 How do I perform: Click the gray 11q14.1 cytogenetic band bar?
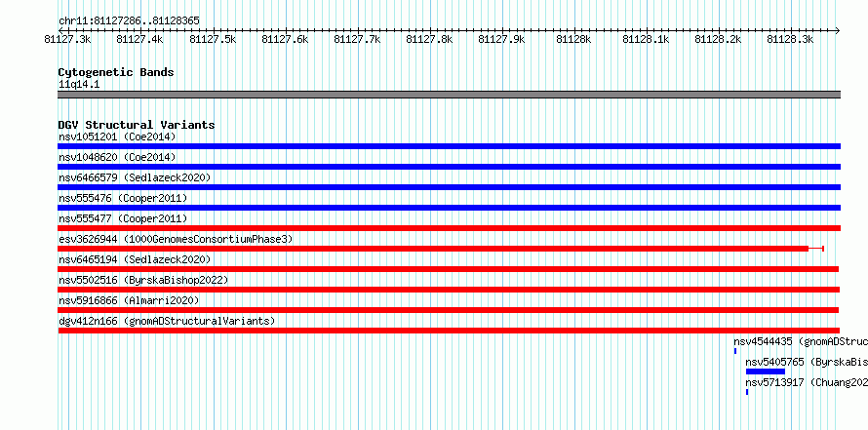tap(449, 95)
